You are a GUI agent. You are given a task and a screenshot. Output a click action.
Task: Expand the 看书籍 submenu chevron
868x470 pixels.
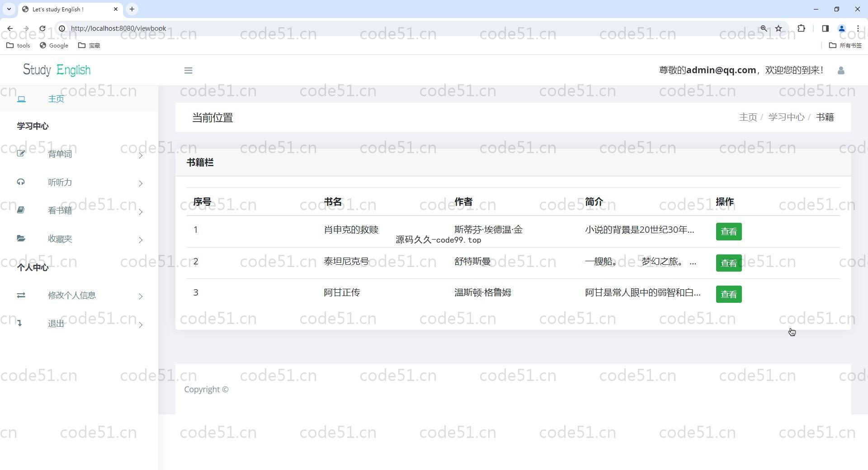pos(141,212)
